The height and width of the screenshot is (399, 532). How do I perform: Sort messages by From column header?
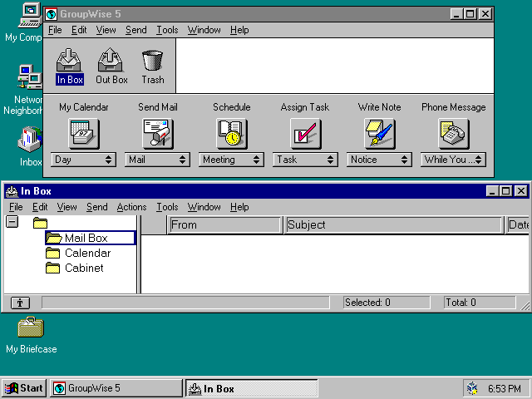(x=224, y=225)
